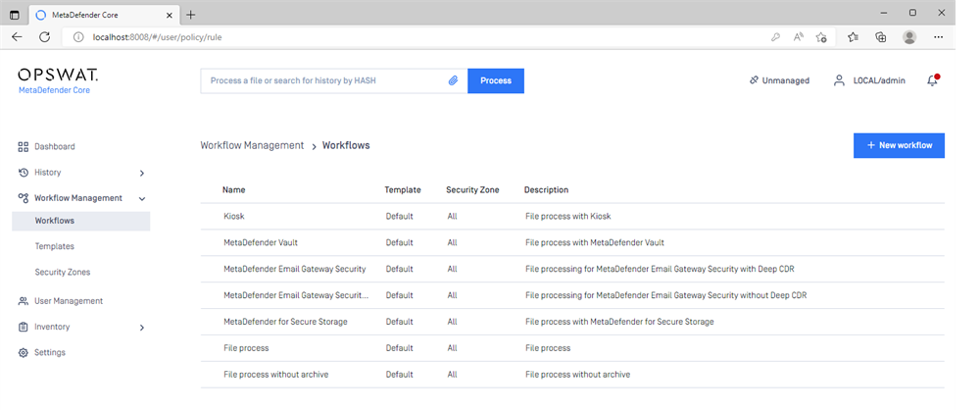This screenshot has height=410, width=980.
Task: Select the MetaDefender Core browser tab
Action: (104, 15)
